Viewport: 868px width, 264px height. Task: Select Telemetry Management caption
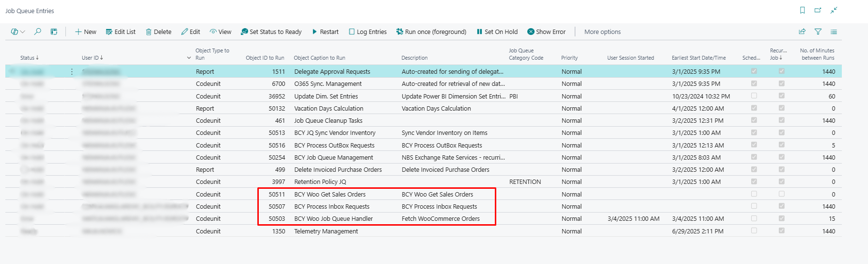point(326,231)
